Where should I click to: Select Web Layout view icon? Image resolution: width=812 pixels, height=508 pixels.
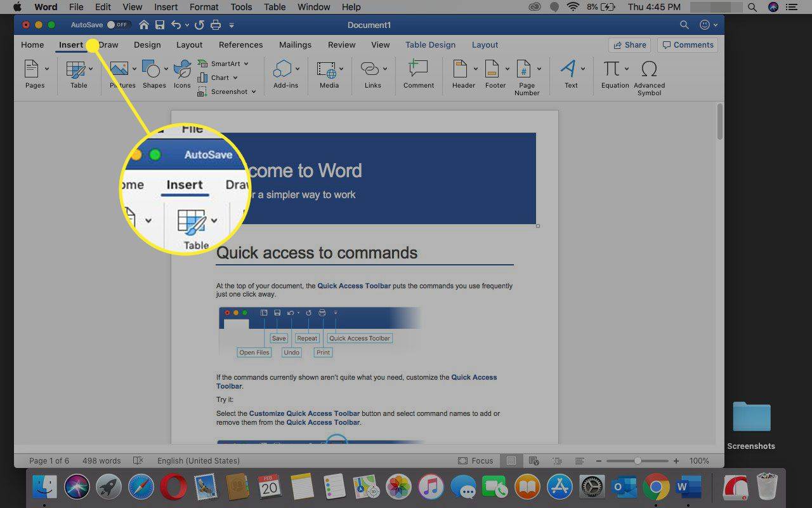534,461
